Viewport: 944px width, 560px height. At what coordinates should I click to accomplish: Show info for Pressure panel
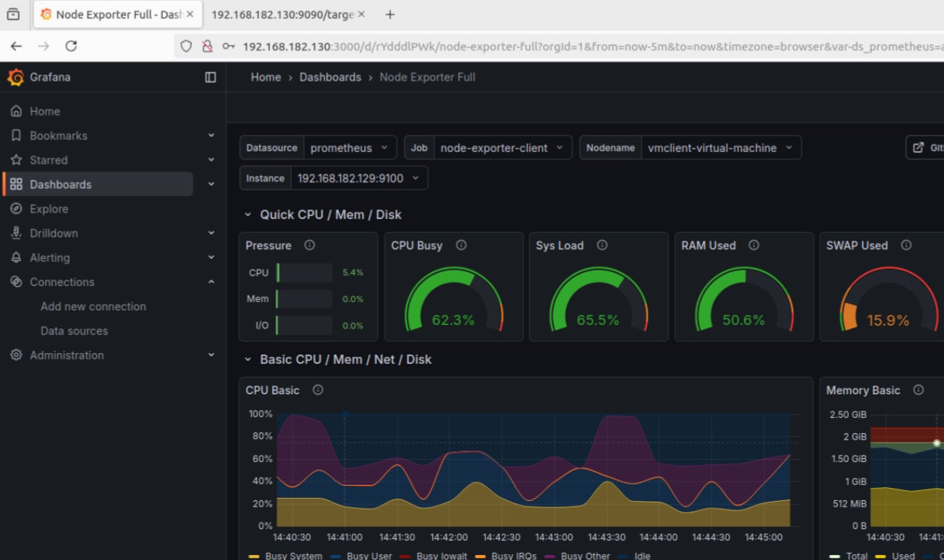[x=309, y=245]
